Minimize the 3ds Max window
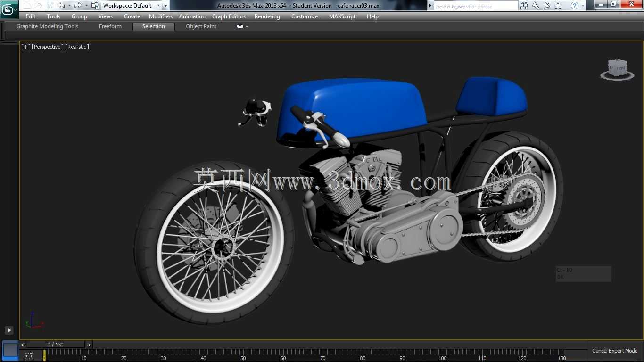This screenshot has width=644, height=362. pos(601,4)
